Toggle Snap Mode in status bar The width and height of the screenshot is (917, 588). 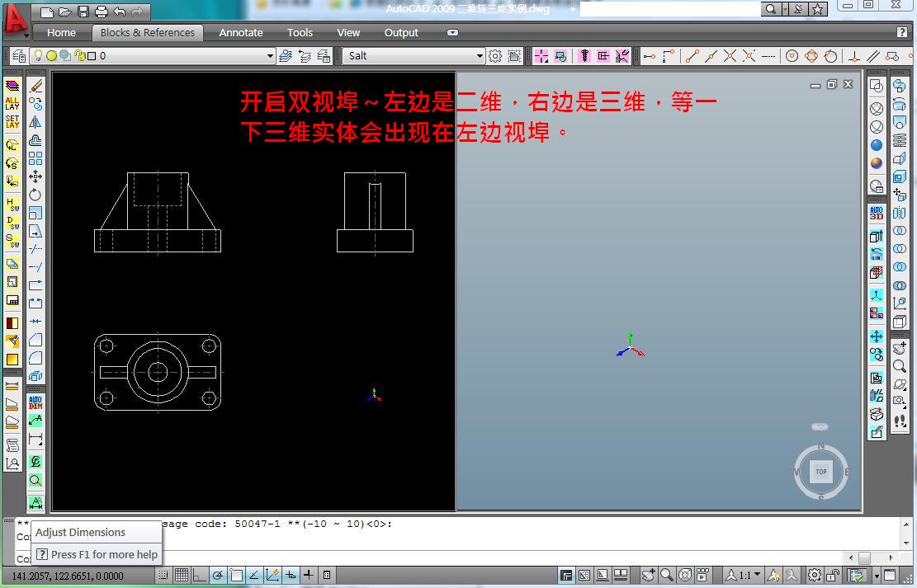163,575
